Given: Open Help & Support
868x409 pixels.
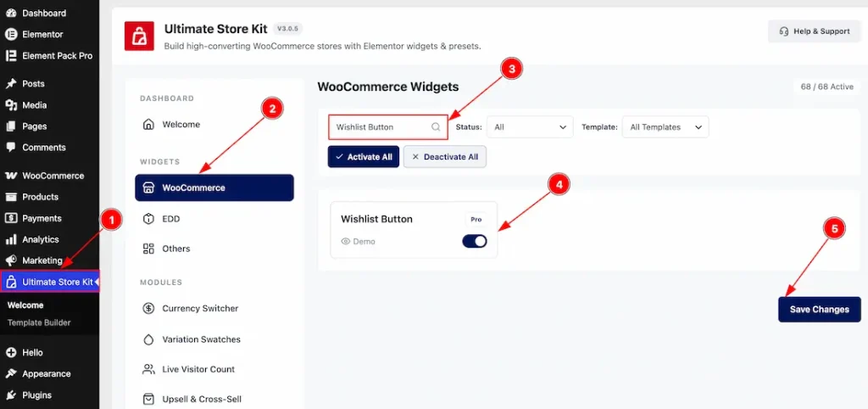Looking at the screenshot, I should [x=814, y=31].
